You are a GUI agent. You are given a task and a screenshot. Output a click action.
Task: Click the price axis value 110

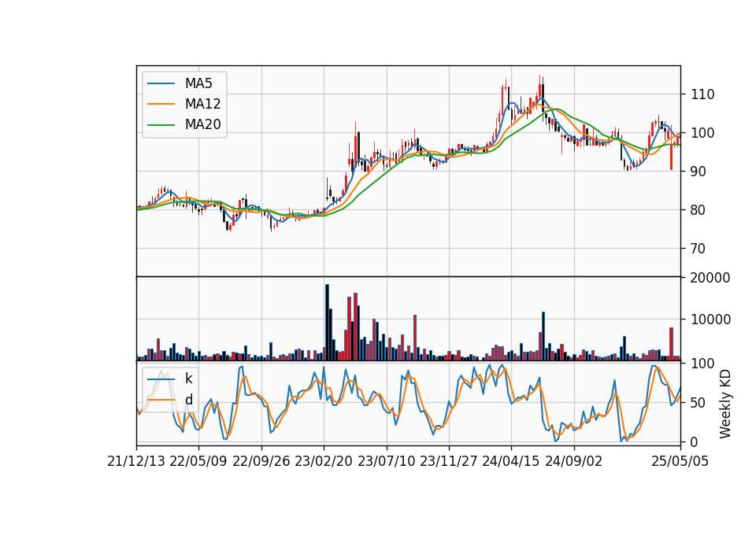pos(702,94)
